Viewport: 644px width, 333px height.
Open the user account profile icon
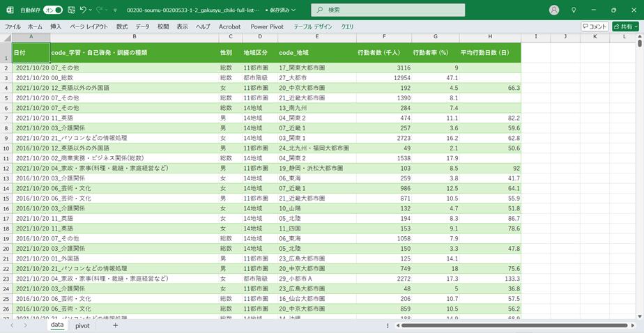[554, 10]
